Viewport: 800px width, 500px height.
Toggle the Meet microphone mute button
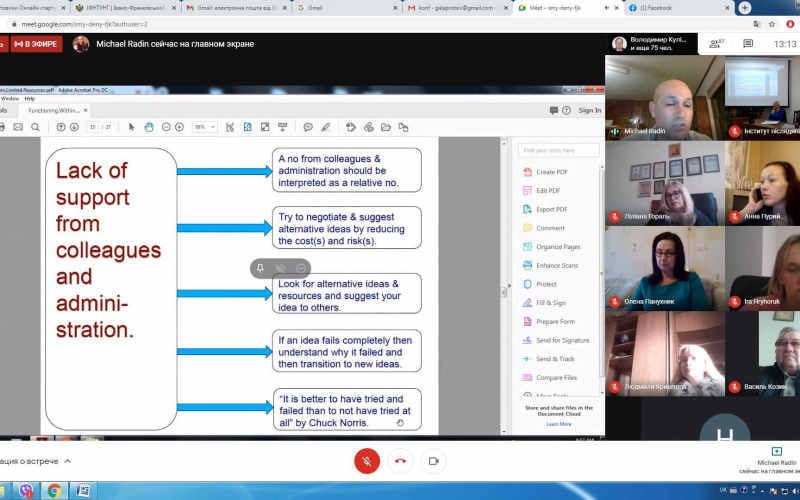pyautogui.click(x=367, y=461)
